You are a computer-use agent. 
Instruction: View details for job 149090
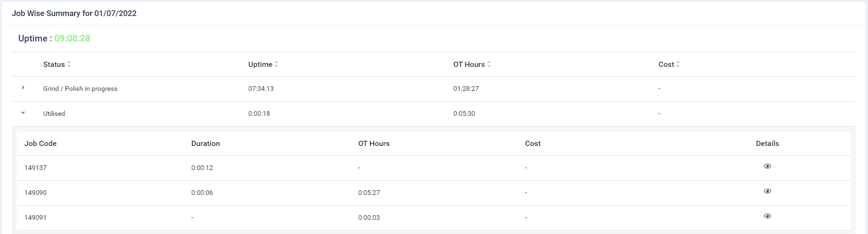point(767,191)
